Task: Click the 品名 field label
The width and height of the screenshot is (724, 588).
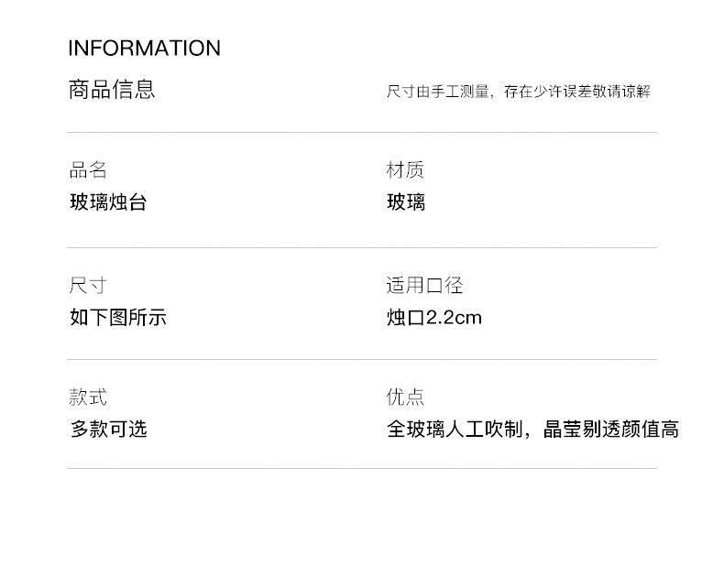Action: (x=88, y=170)
